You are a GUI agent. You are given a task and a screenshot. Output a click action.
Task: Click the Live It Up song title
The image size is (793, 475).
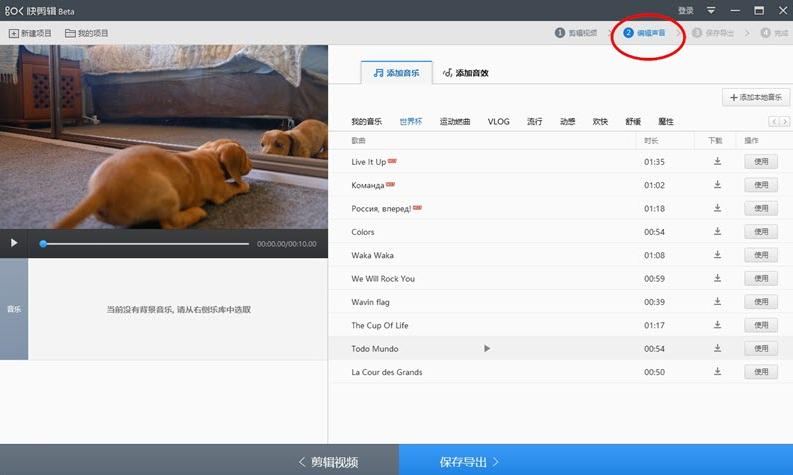coord(369,162)
